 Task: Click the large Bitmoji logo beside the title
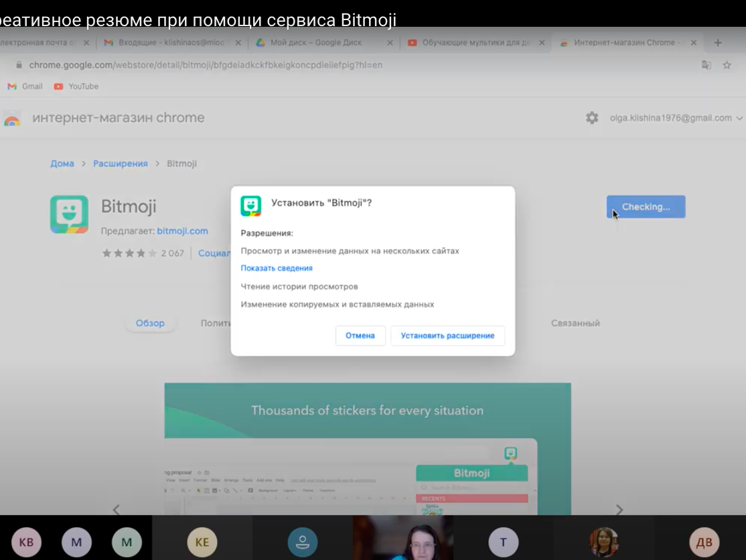(69, 214)
